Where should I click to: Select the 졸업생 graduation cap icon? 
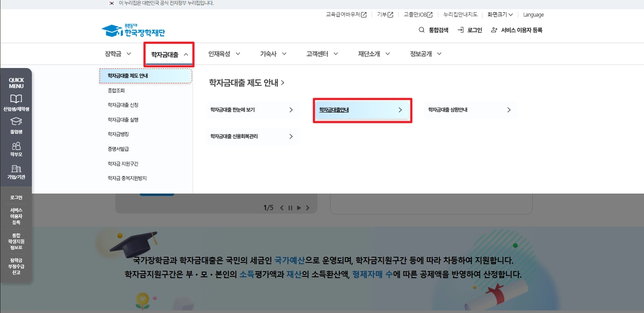point(16,122)
